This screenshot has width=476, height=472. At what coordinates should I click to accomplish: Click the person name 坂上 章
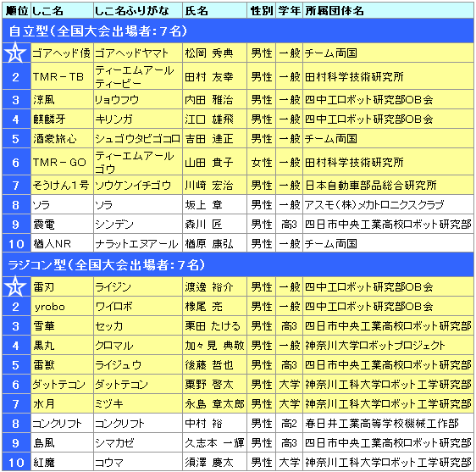coord(203,205)
